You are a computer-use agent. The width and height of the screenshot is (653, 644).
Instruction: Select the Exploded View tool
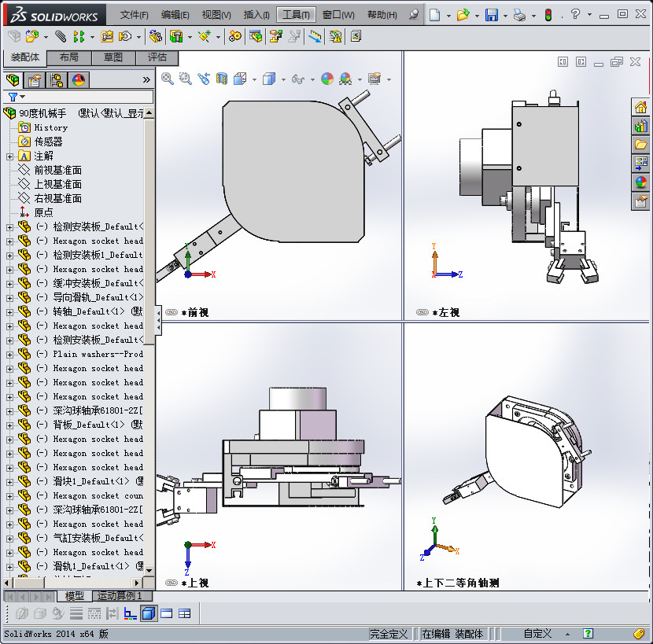pos(275,37)
